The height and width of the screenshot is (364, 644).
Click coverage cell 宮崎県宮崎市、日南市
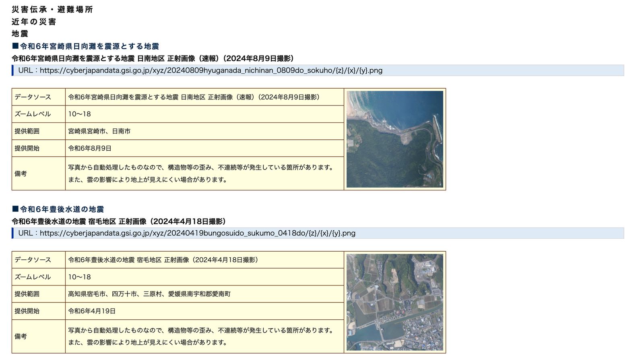[x=204, y=131]
